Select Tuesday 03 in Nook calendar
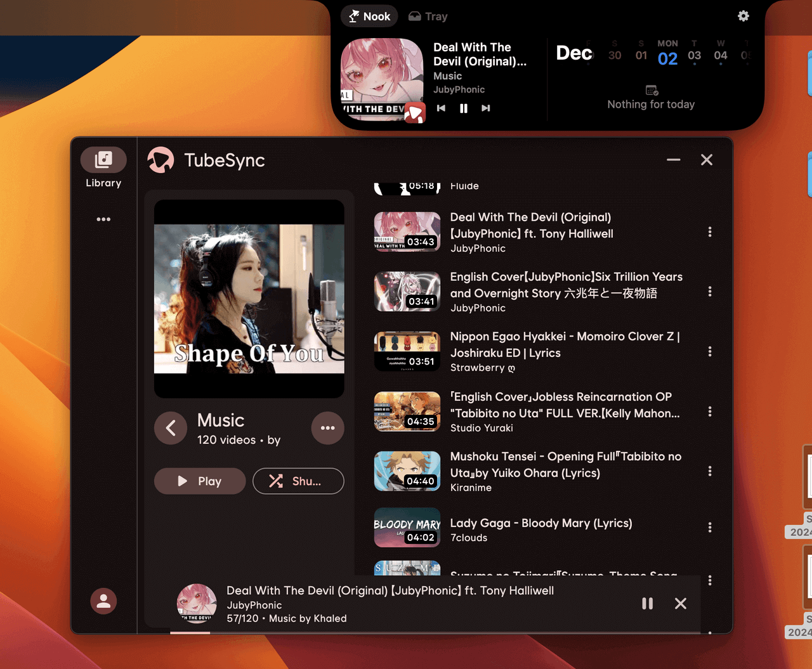This screenshot has height=669, width=812. pos(695,53)
